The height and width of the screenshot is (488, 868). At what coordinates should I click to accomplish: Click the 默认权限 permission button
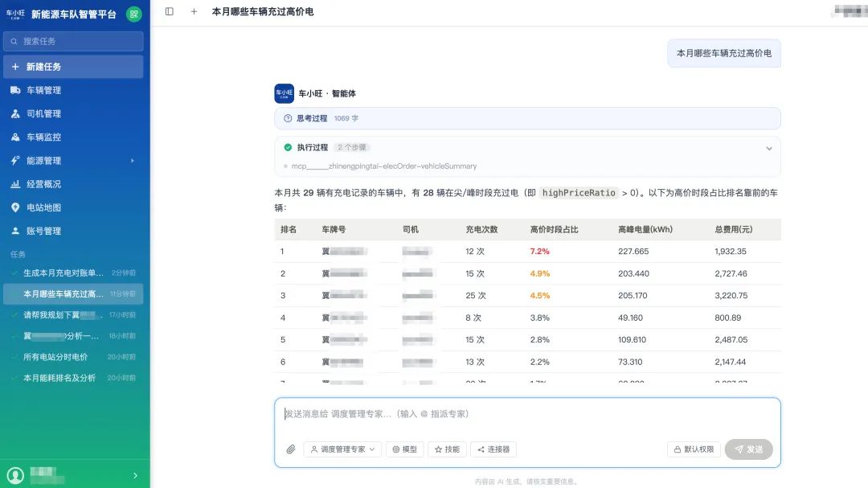694,449
